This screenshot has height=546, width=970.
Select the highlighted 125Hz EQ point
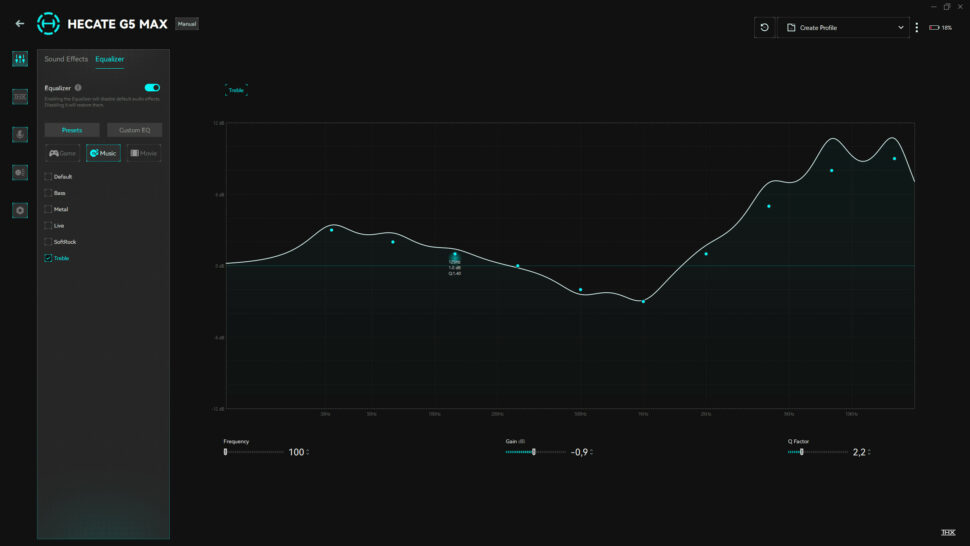(x=455, y=254)
